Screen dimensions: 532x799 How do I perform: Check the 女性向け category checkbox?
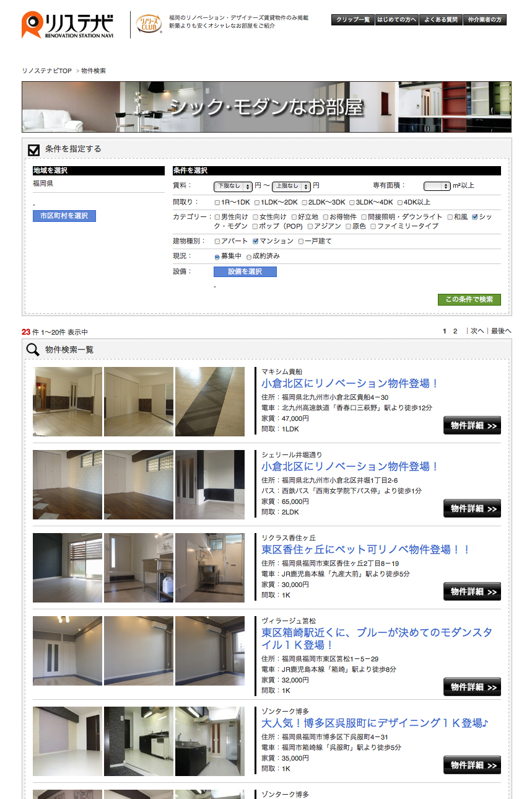click(255, 218)
